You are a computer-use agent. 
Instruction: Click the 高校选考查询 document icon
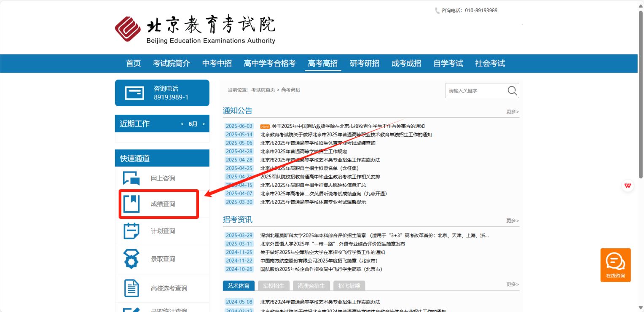tap(131, 288)
